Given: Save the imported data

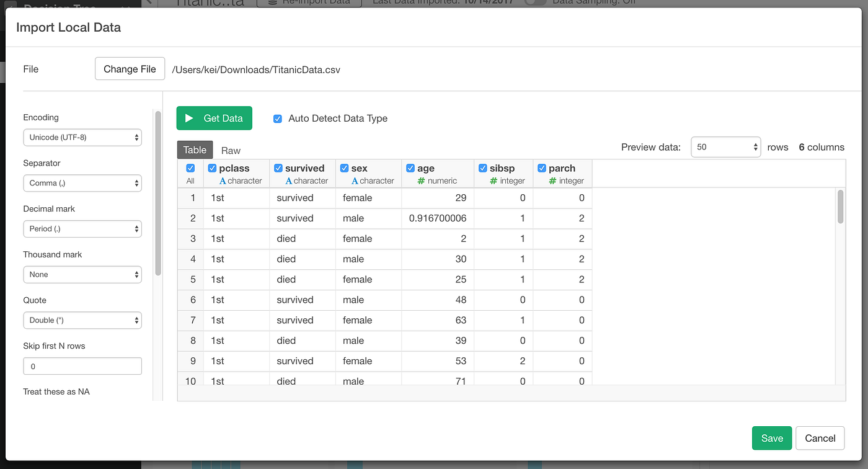Looking at the screenshot, I should pyautogui.click(x=771, y=438).
